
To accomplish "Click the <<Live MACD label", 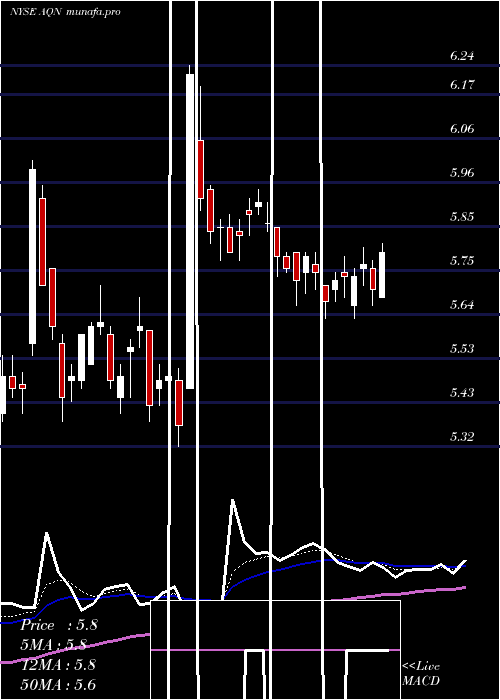I will pyautogui.click(x=421, y=674).
